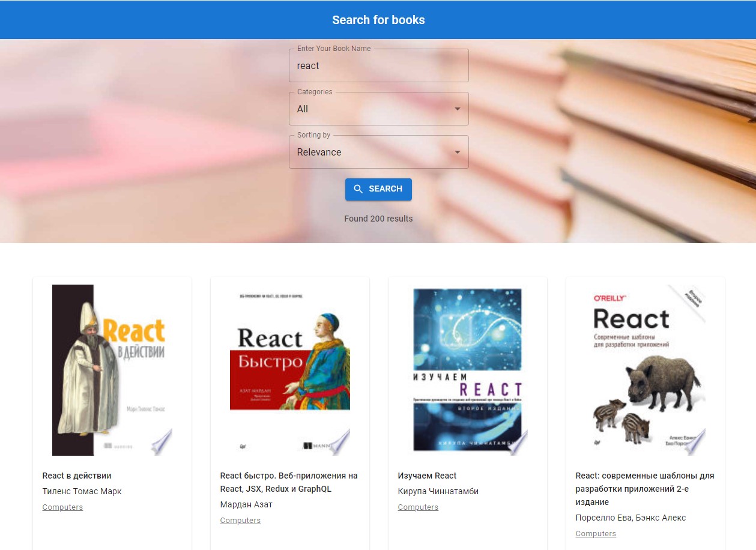Image resolution: width=756 pixels, height=550 pixels.
Task: Click the card for Изучаем React by Кирупа Чиннатамби
Action: (468, 414)
